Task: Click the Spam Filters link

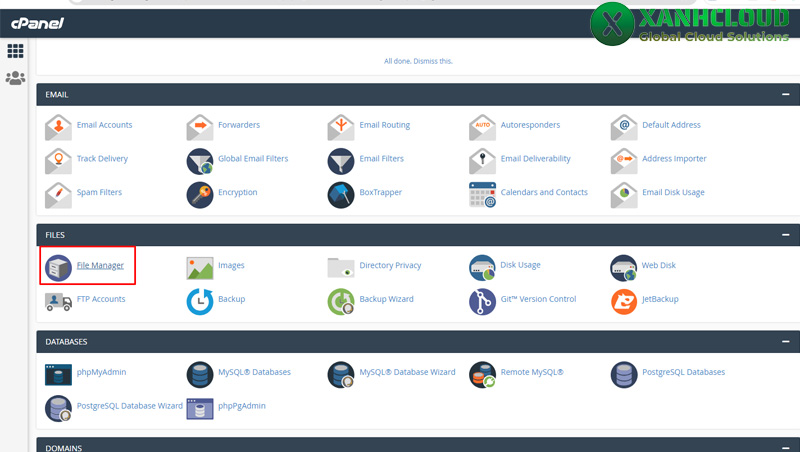Action: (x=99, y=192)
